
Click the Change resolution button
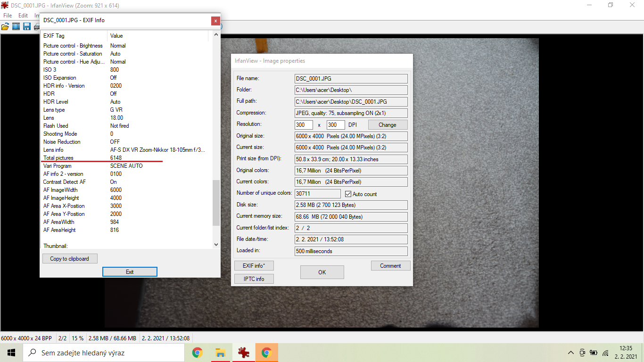(x=388, y=125)
